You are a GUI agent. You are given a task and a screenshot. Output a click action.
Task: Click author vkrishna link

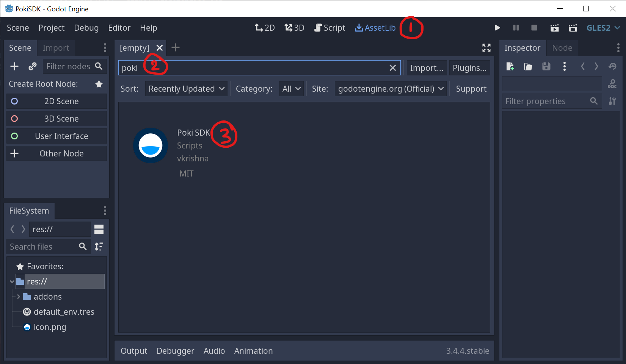pyautogui.click(x=193, y=158)
